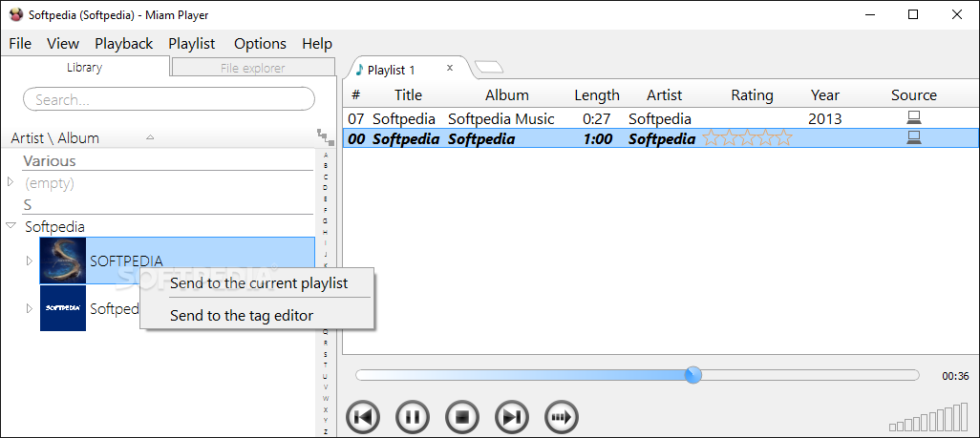Sort playlist by # column
Viewport: 980px width, 438px height.
pos(355,95)
